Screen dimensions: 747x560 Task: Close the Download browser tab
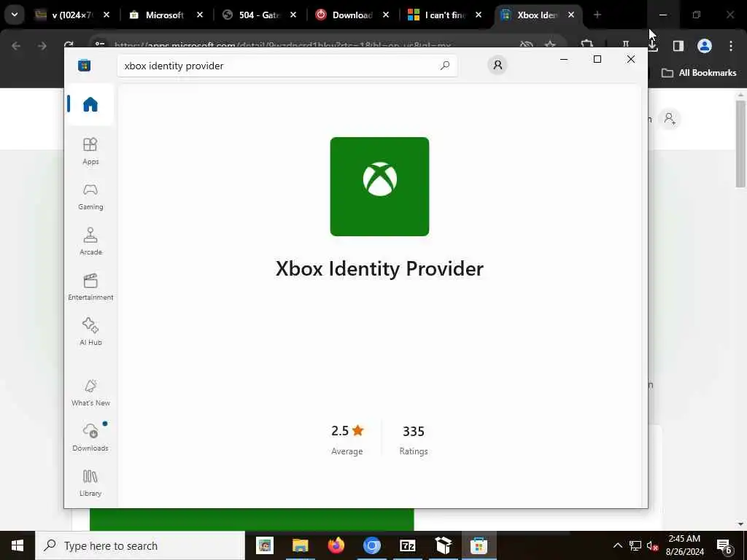(x=386, y=15)
